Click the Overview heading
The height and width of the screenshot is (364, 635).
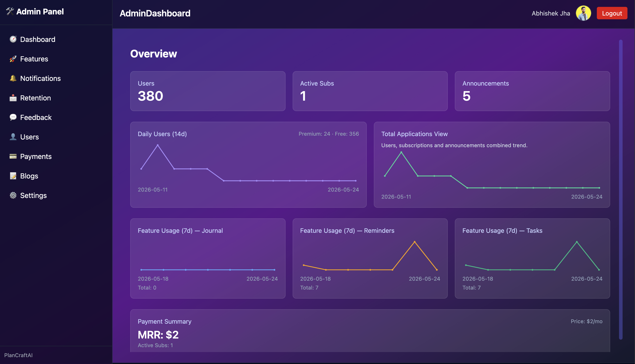point(153,54)
